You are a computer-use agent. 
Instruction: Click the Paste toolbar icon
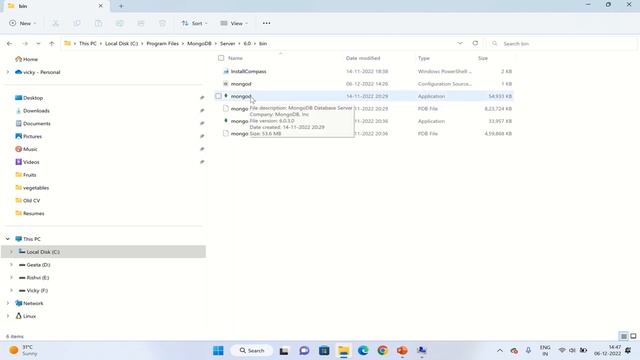click(98, 23)
